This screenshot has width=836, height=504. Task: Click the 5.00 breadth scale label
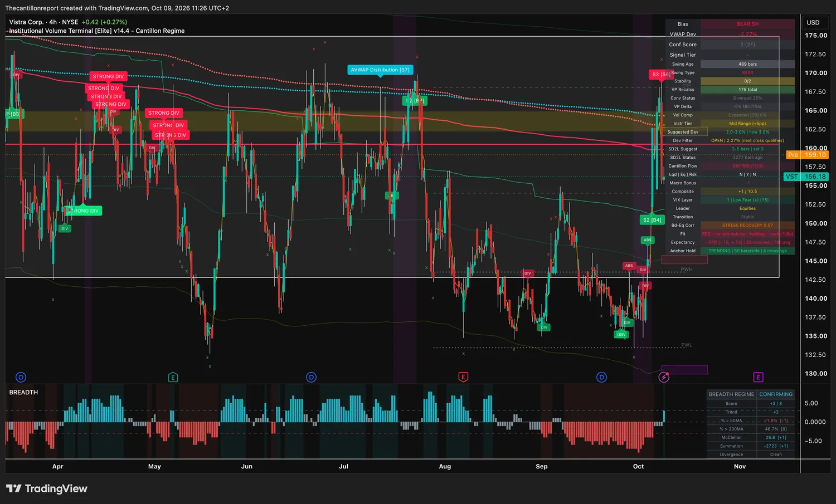point(811,403)
